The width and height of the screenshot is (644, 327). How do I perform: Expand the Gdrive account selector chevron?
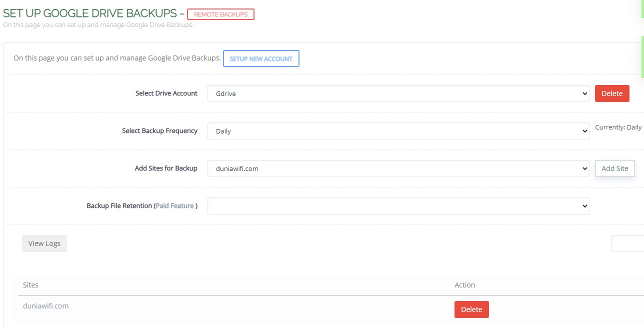[x=584, y=93]
